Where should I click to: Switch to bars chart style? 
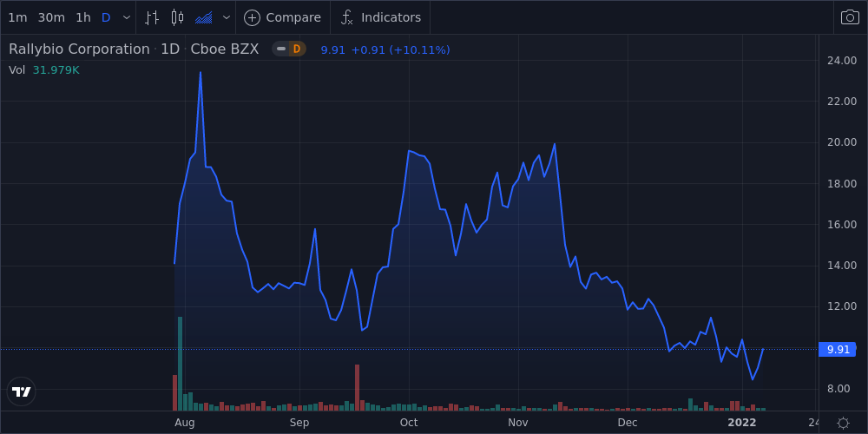(152, 17)
